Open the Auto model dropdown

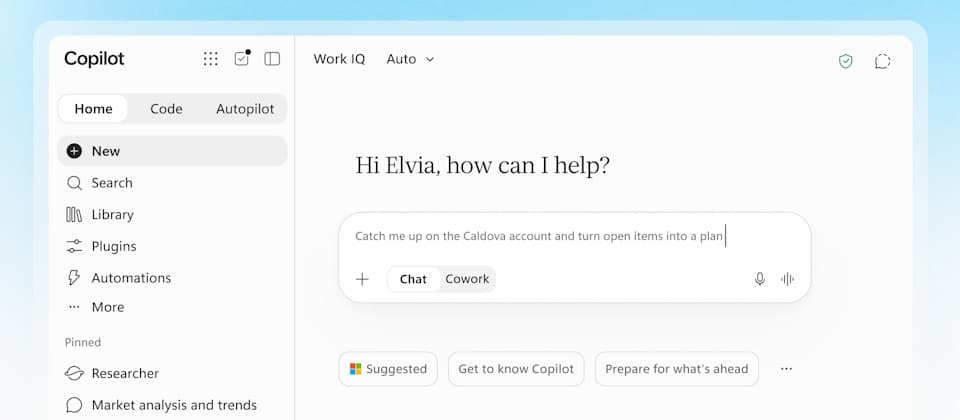pyautogui.click(x=410, y=59)
